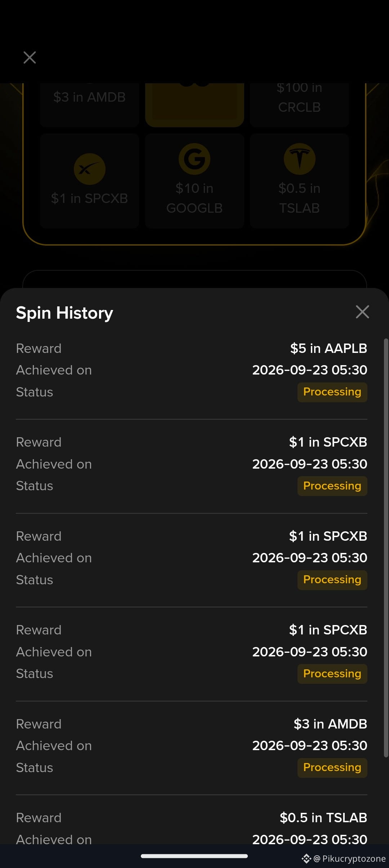Tap the top-left X close icon
Screen dimensions: 389x868
(30, 57)
